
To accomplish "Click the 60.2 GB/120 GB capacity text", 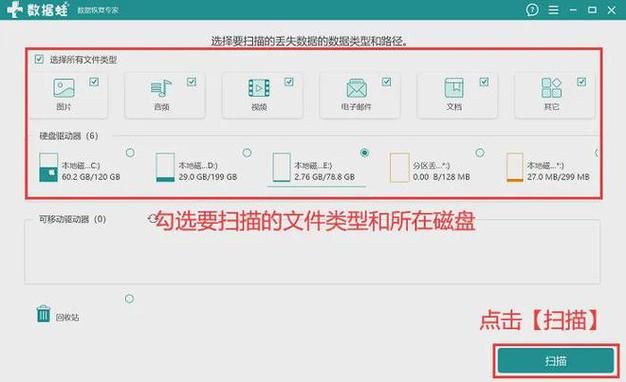I will coord(91,177).
